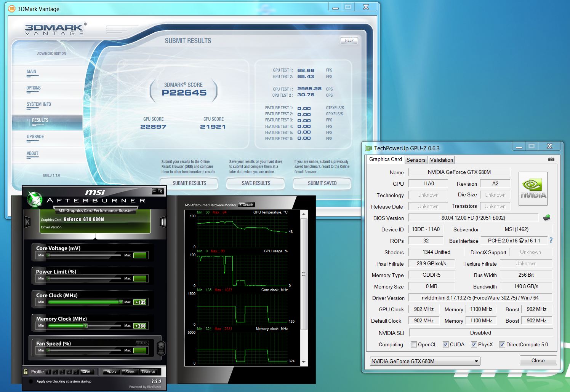The image size is (570, 392).
Task: Toggle Apply overclocking at system startup
Action: pyautogui.click(x=31, y=381)
